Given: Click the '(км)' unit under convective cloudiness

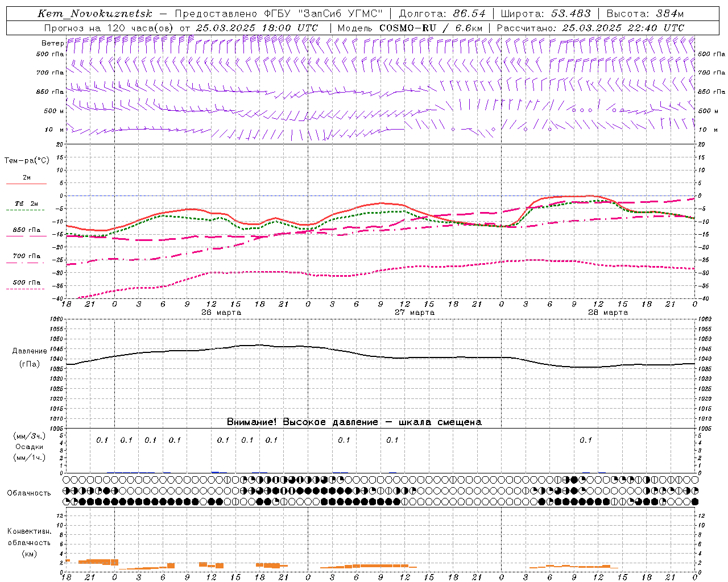Looking at the screenshot, I should 29,554.
